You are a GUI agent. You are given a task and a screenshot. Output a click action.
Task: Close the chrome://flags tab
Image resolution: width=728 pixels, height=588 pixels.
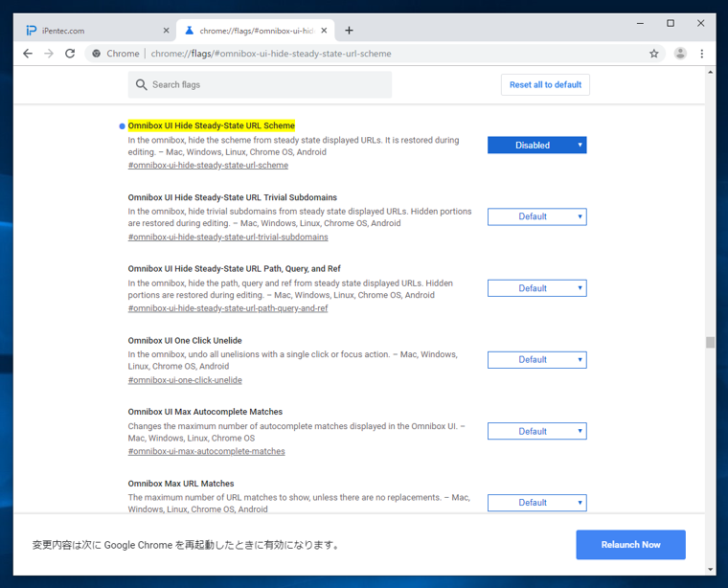324,30
